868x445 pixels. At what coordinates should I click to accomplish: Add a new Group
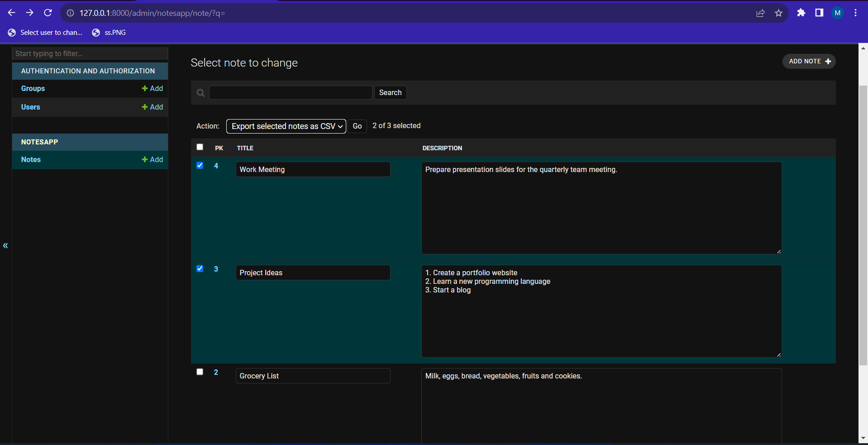click(153, 89)
